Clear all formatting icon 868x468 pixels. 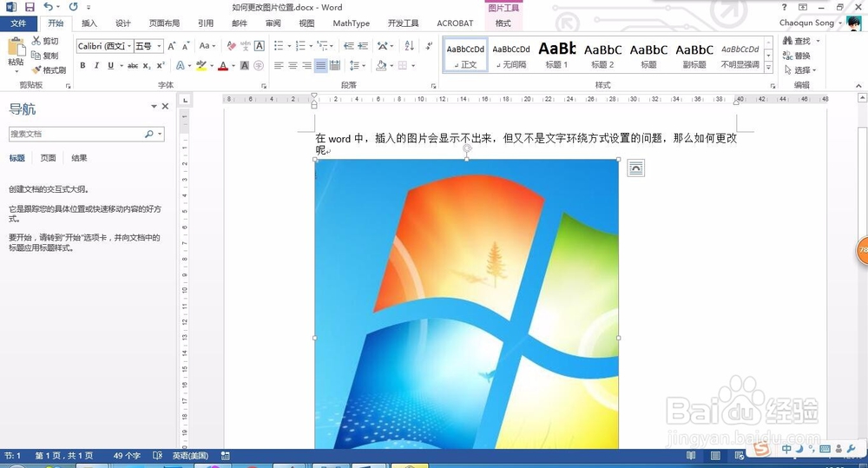[x=232, y=46]
